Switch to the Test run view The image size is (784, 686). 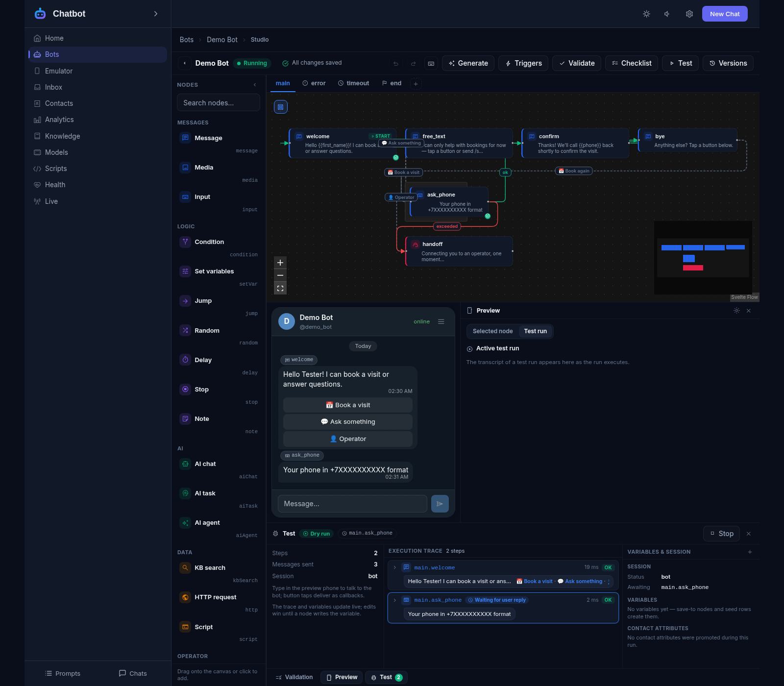coord(536,331)
